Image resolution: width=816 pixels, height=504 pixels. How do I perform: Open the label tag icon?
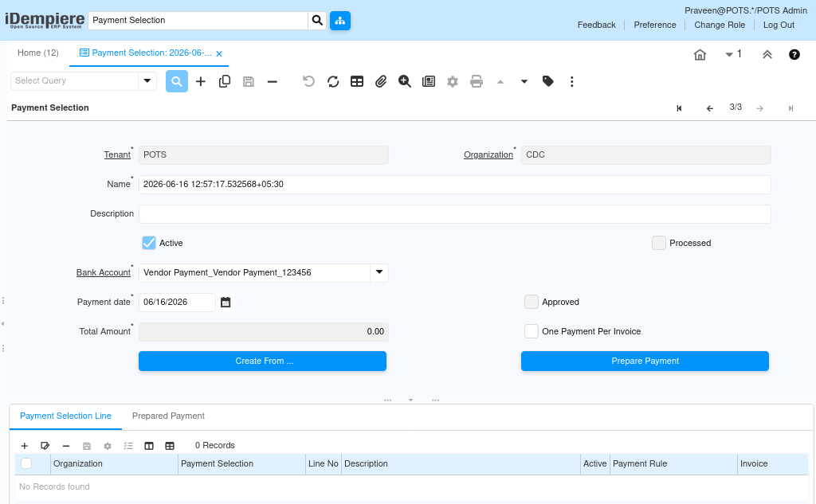point(548,81)
